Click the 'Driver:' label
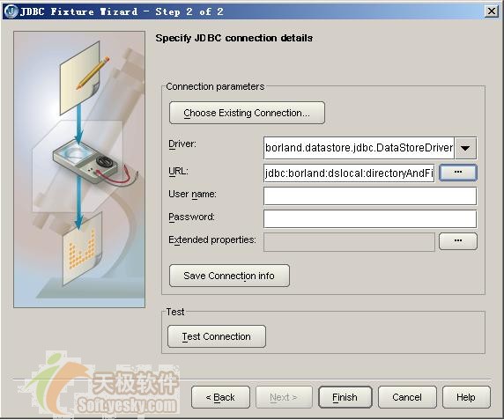Image resolution: width=504 pixels, height=420 pixels. click(182, 144)
